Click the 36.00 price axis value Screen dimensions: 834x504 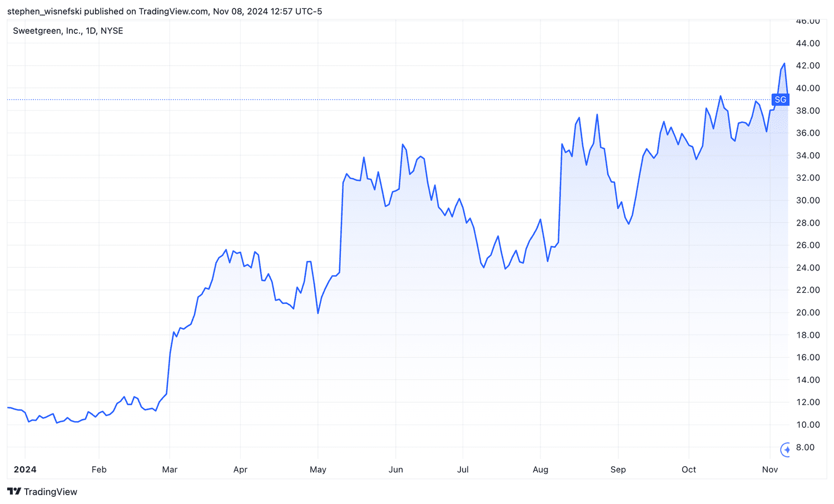point(808,133)
